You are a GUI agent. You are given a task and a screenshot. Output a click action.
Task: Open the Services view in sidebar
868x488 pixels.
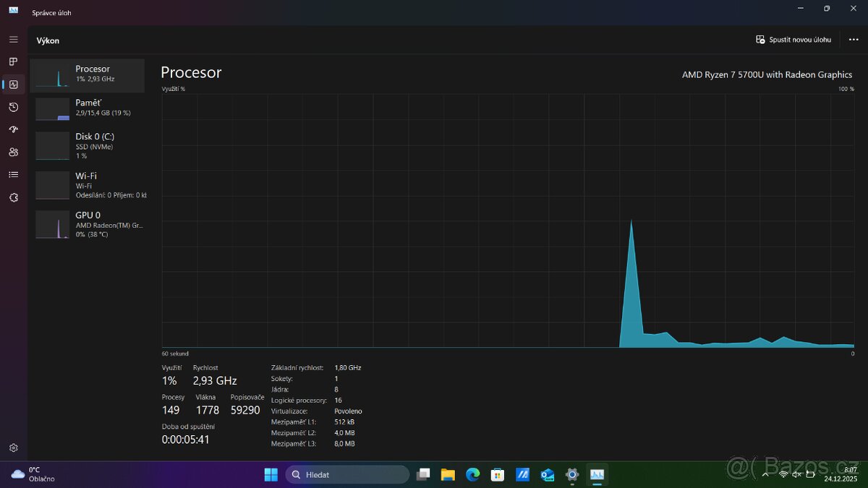click(13, 197)
